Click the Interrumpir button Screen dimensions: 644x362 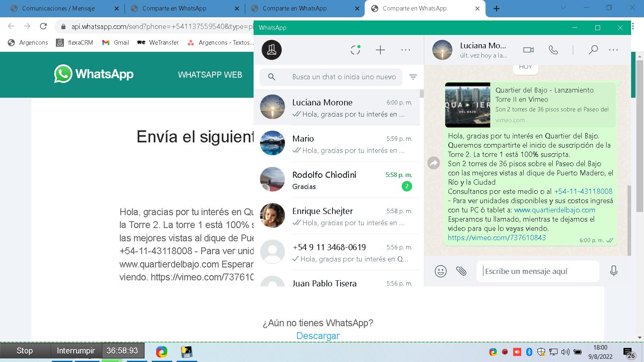point(76,351)
